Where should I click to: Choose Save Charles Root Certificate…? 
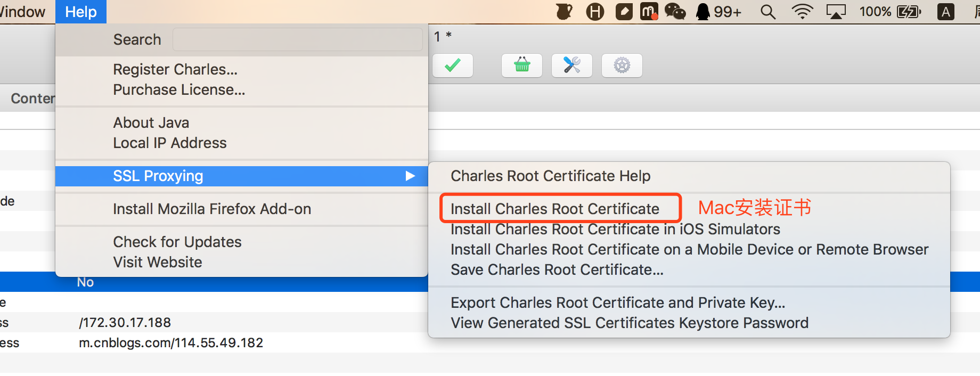[557, 269]
